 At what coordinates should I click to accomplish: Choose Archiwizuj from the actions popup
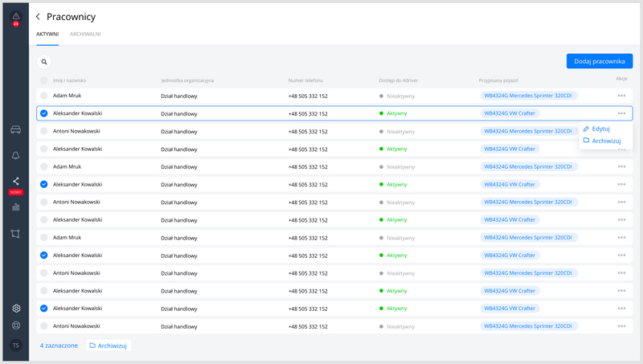[606, 141]
